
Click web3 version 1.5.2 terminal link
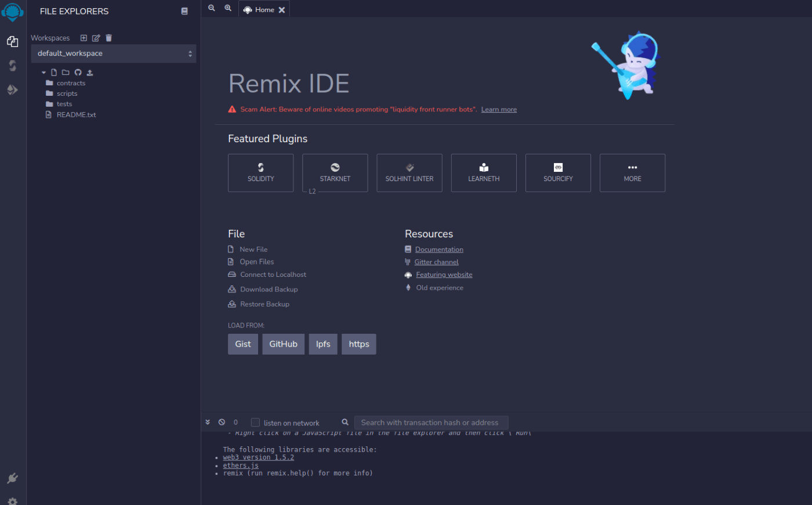tap(258, 457)
